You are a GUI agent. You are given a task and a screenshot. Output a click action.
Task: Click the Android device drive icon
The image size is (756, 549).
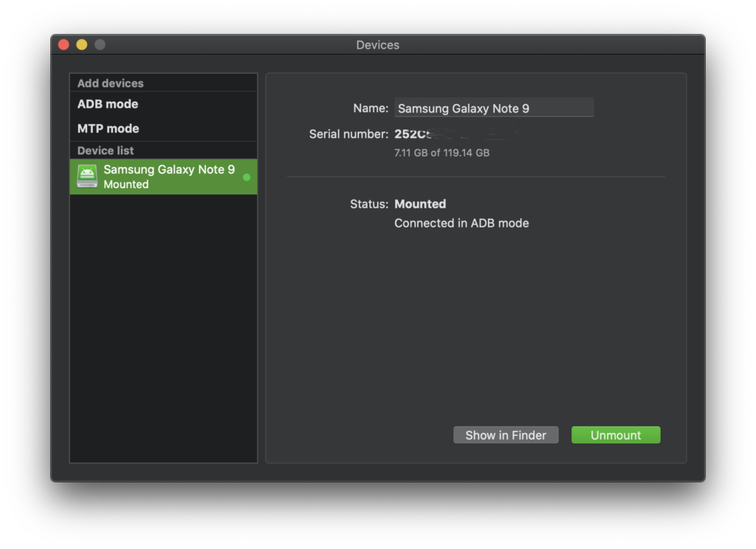[87, 177]
